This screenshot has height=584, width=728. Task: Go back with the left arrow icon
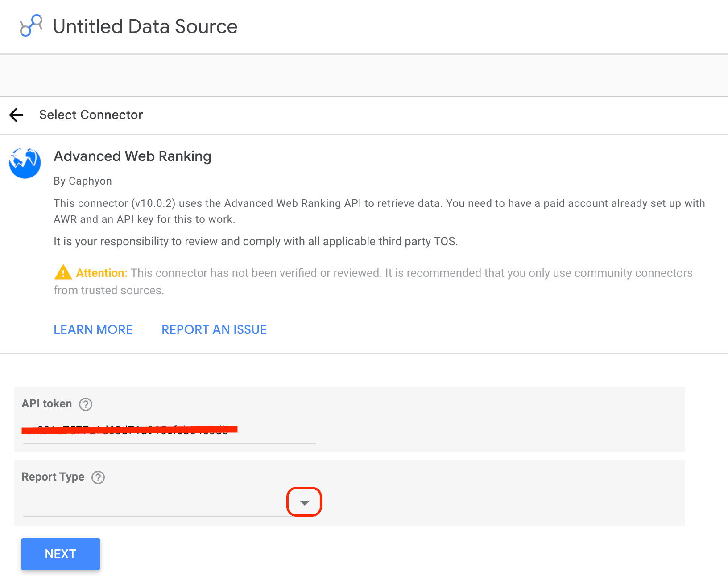coord(16,115)
